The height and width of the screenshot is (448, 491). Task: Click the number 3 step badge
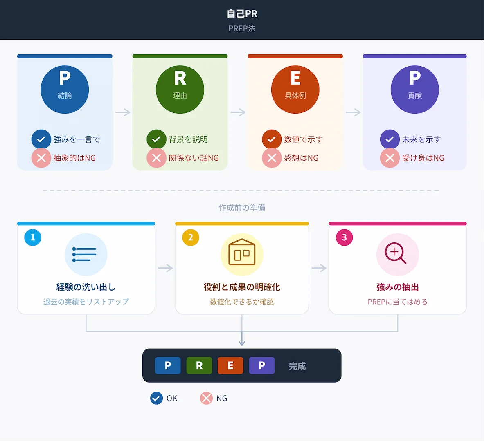(x=345, y=237)
